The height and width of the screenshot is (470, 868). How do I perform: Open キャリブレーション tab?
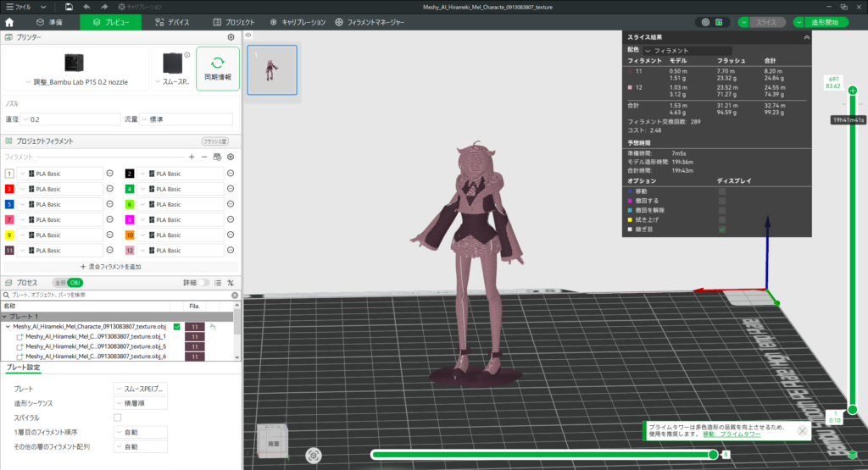point(298,22)
